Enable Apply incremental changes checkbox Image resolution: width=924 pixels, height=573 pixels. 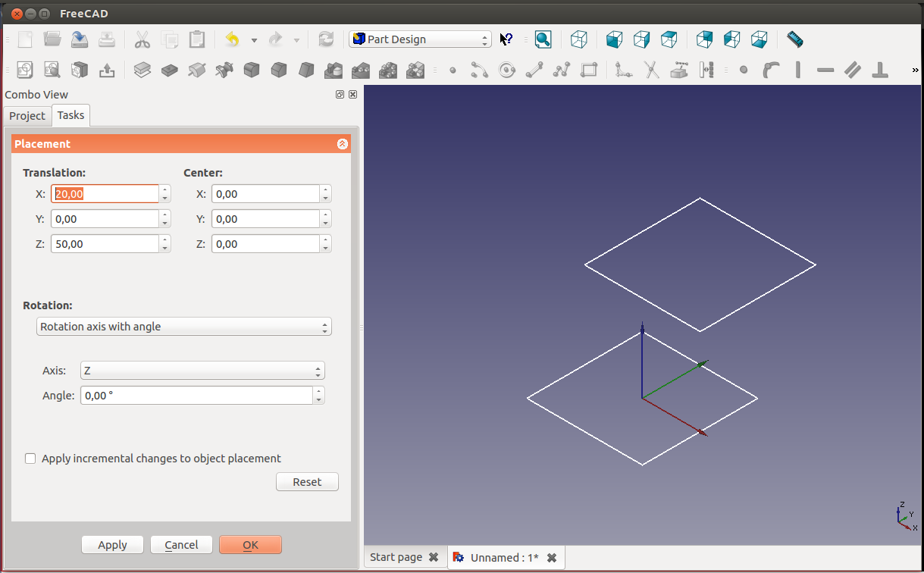[30, 459]
